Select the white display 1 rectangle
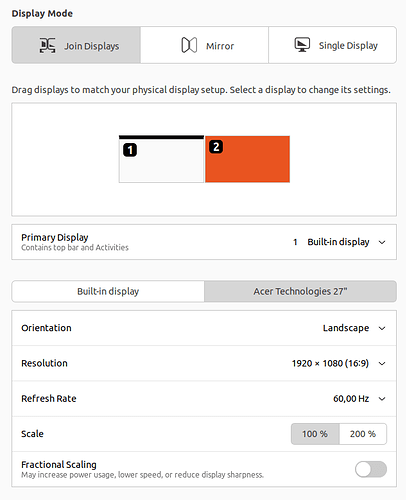Image resolution: width=406 pixels, height=500 pixels. pos(161,161)
